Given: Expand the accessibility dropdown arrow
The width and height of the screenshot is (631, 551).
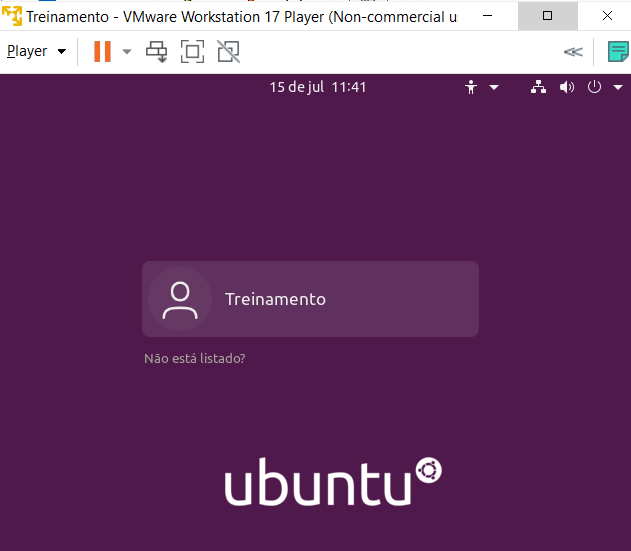Looking at the screenshot, I should pos(494,87).
